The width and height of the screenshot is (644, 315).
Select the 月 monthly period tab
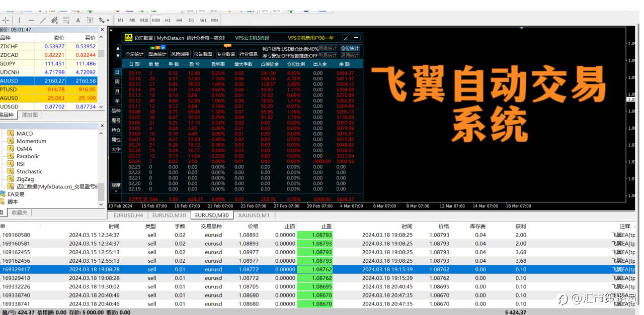(117, 91)
